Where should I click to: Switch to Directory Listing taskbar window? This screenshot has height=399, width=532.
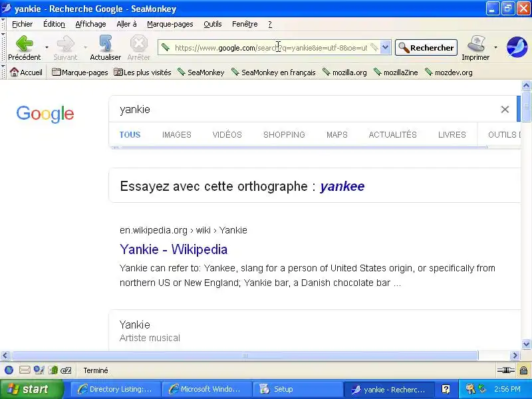click(x=114, y=389)
